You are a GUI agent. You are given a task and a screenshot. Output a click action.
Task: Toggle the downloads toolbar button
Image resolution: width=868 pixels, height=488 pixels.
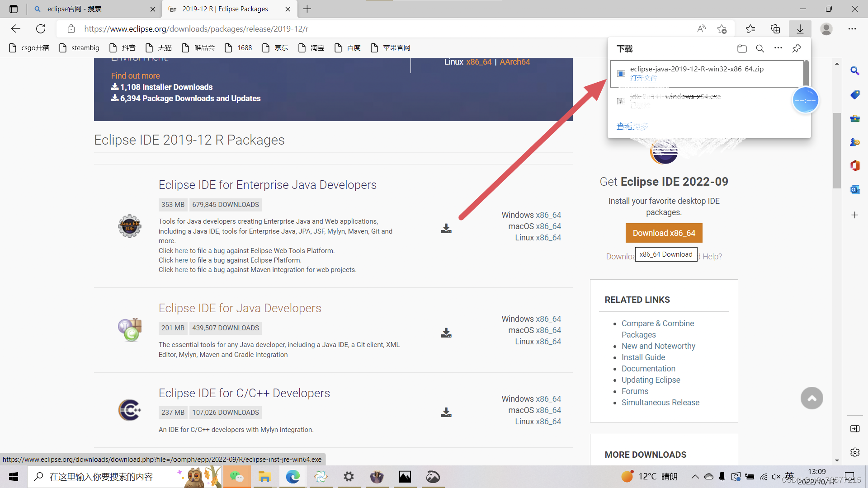(800, 29)
